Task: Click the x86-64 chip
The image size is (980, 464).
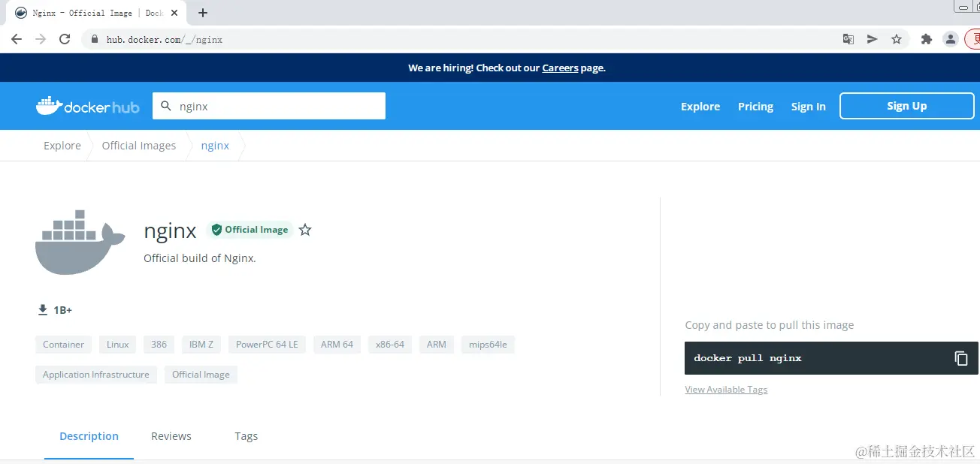Action: [x=390, y=345]
